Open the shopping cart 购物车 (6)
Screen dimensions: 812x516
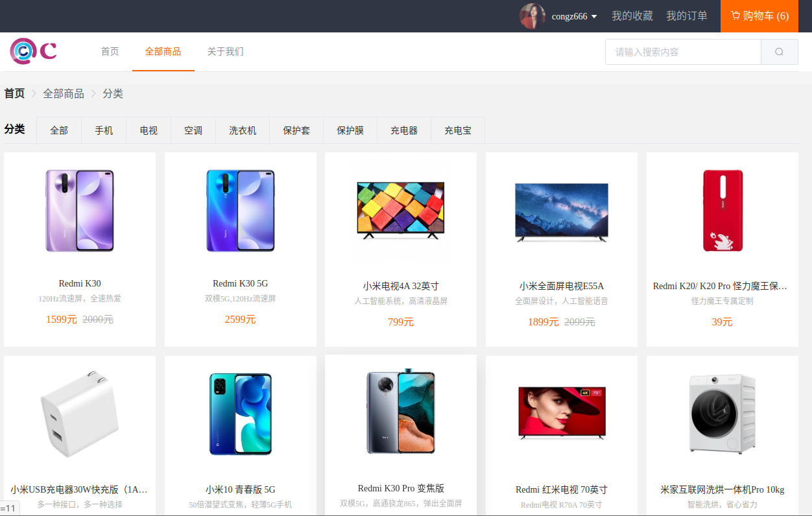(x=759, y=16)
